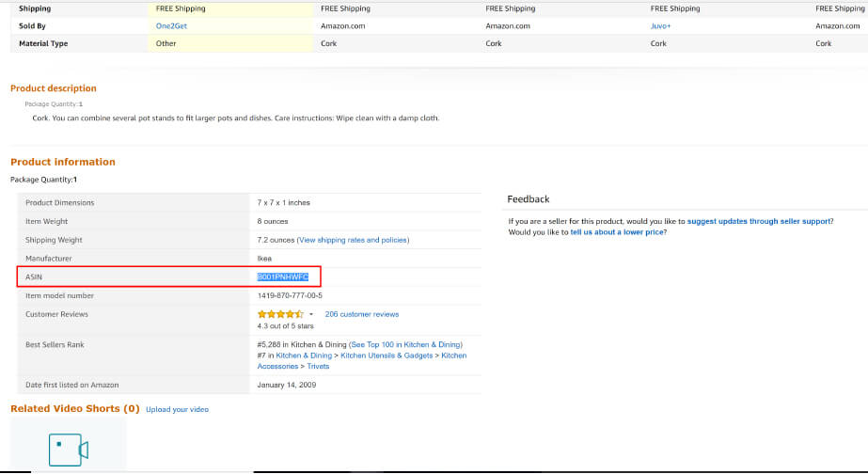The width and height of the screenshot is (868, 474).
Task: Click tell us about a lower price
Action: (x=618, y=231)
